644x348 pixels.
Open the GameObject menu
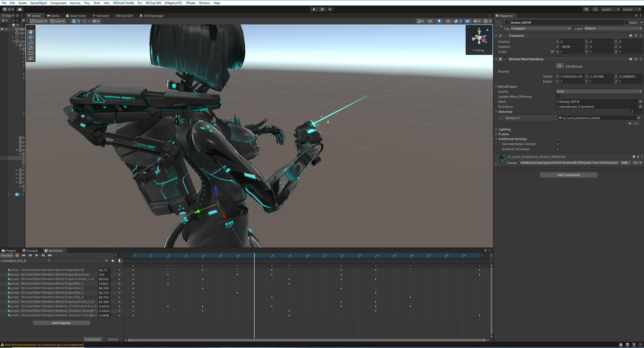click(38, 3)
